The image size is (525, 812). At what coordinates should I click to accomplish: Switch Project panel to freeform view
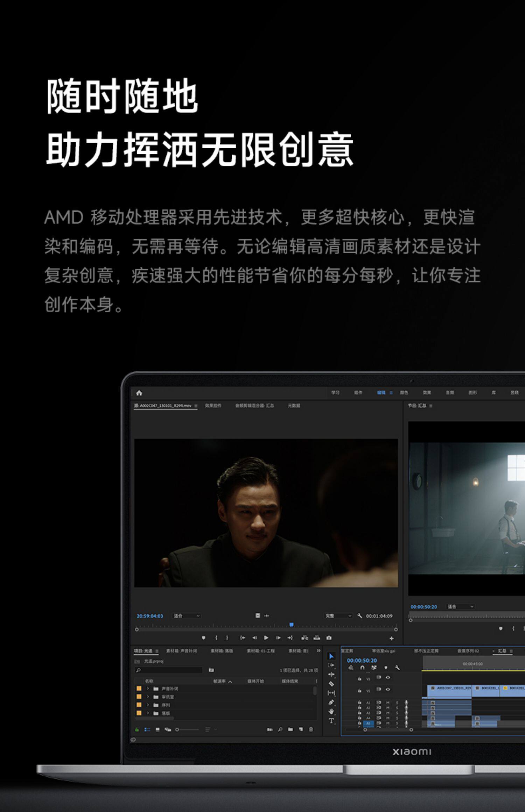(x=168, y=729)
